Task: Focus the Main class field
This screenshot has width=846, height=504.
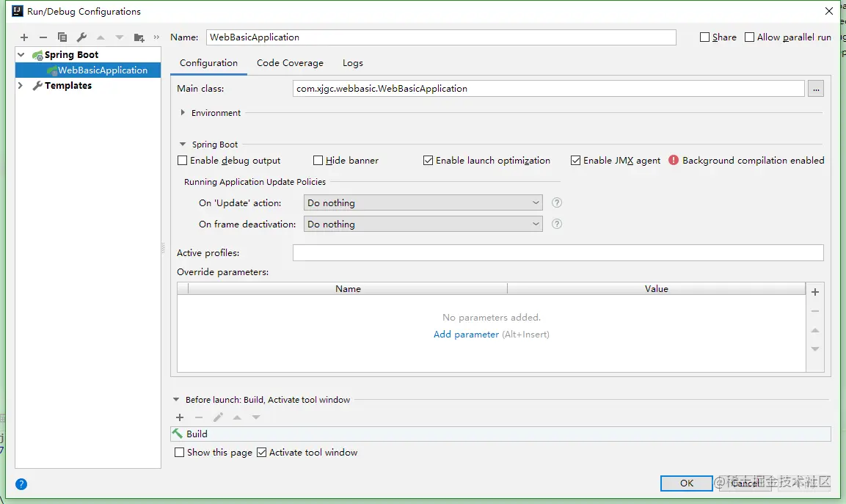Action: [549, 89]
